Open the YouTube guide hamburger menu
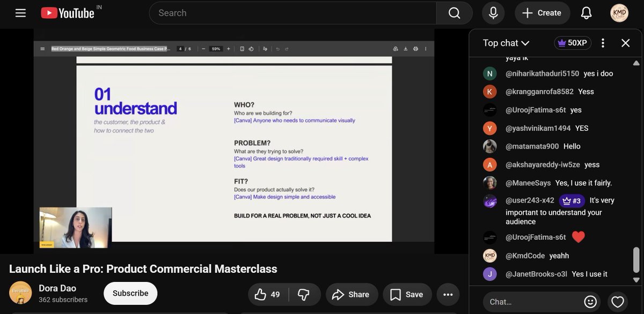Viewport: 644px width, 314px height. (20, 13)
